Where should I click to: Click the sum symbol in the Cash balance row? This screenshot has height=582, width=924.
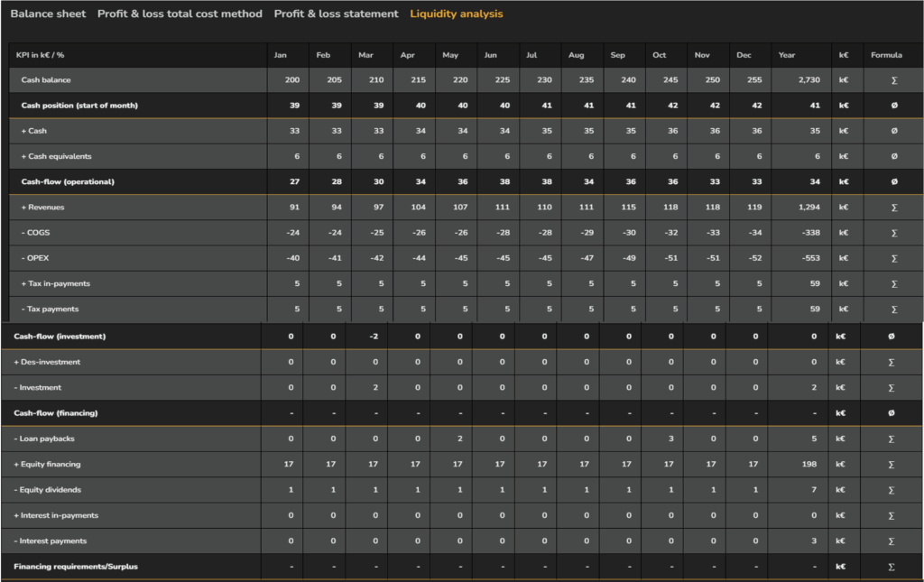[x=893, y=80]
